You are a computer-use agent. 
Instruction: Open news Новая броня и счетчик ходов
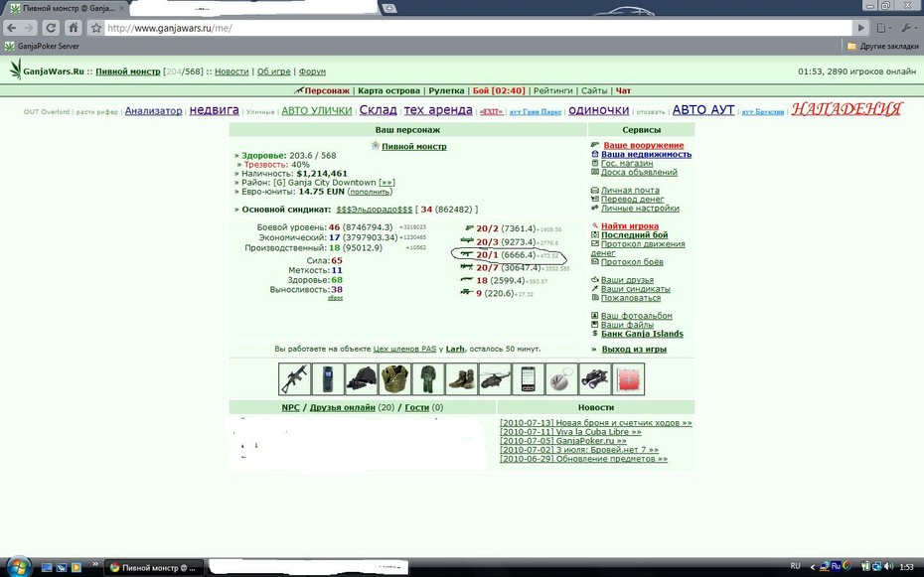(596, 423)
